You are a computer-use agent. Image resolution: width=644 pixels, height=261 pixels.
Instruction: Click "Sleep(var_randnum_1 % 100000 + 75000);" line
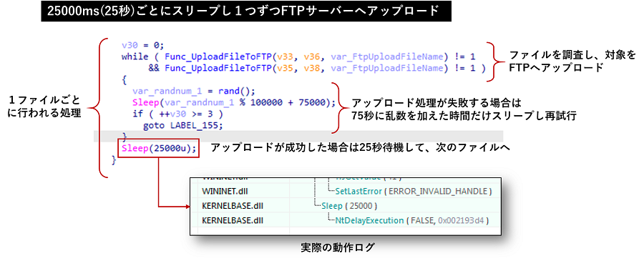(x=234, y=102)
